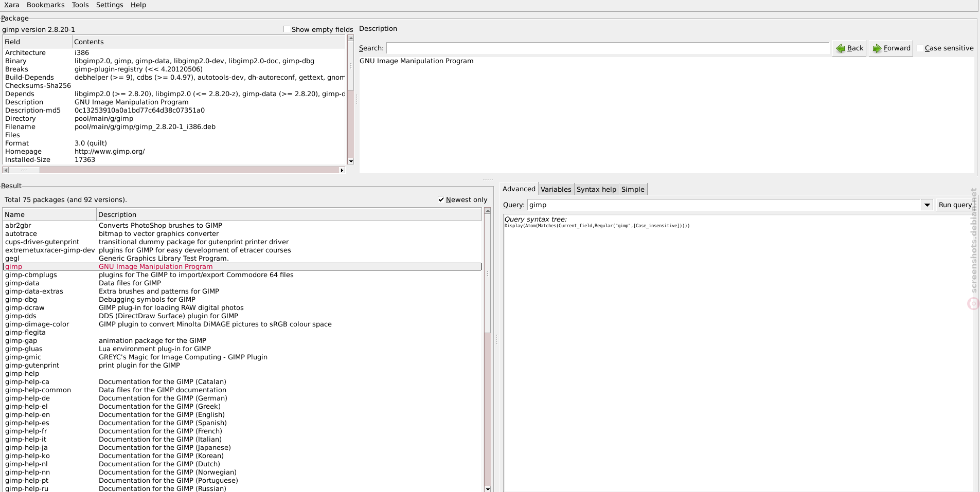Select the gimp-dimage-color package
The image size is (980, 492).
tap(242, 324)
